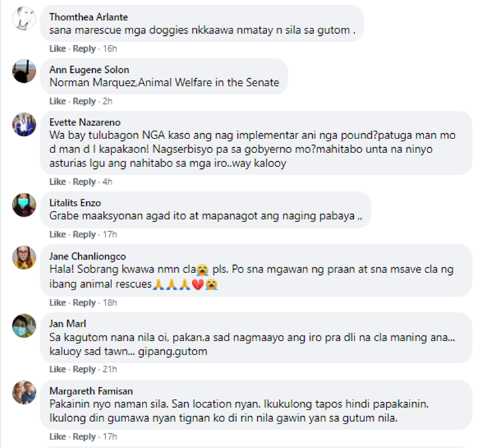
Task: Open Thomthea Arlante's profile picture
Action: 24,19
